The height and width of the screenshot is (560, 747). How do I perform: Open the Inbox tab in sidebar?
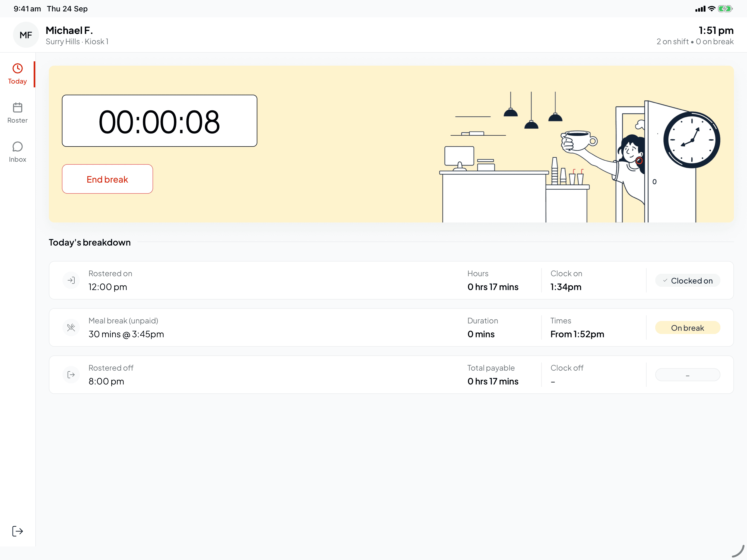[x=17, y=152]
